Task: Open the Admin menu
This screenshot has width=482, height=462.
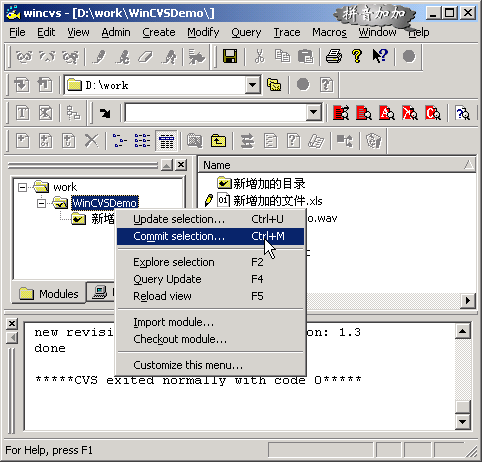Action: [116, 32]
